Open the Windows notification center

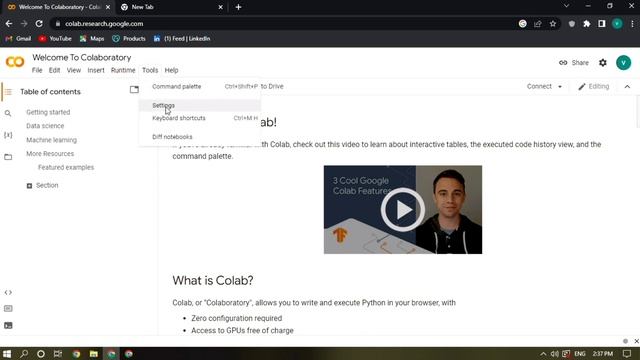(x=627, y=354)
